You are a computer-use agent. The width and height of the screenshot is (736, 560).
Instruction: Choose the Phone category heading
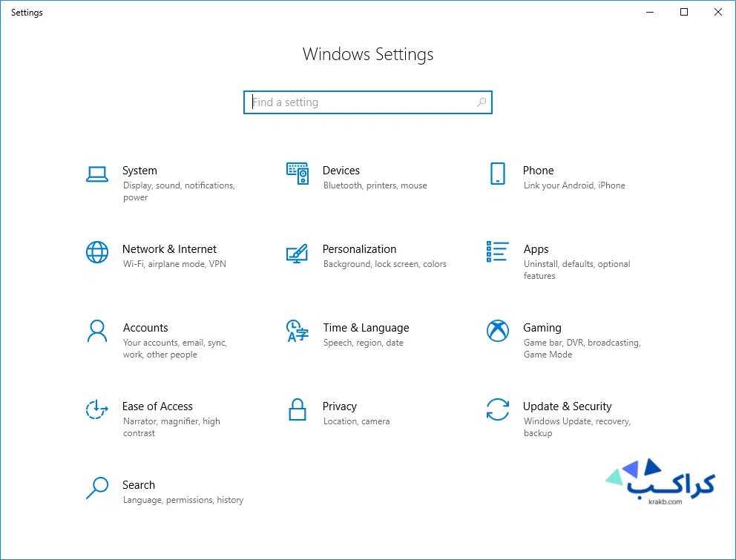click(x=539, y=171)
